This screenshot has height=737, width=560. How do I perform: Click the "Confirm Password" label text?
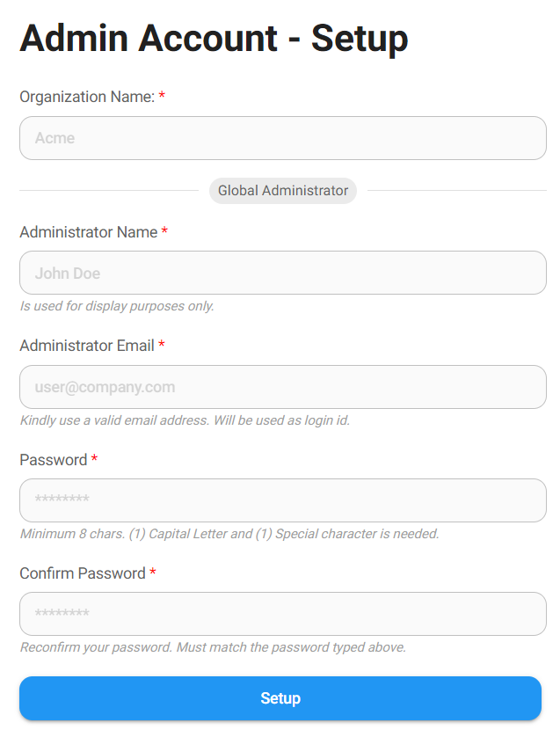pyautogui.click(x=82, y=573)
